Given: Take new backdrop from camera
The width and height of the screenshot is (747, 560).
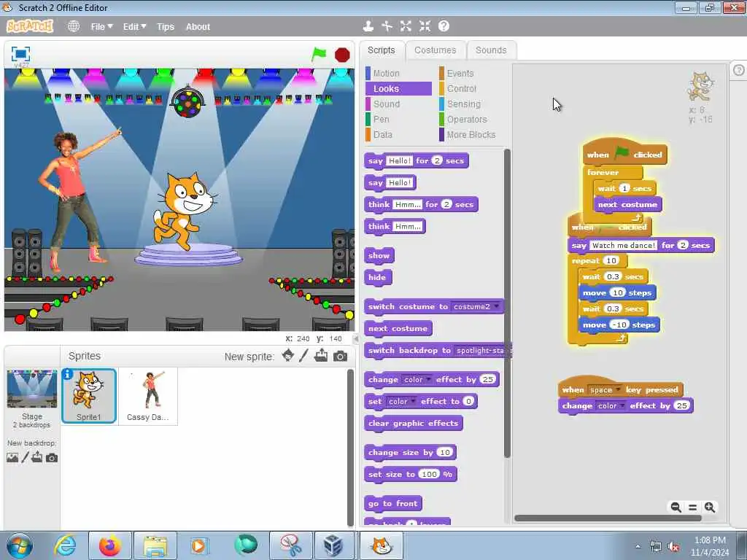Looking at the screenshot, I should 52,458.
